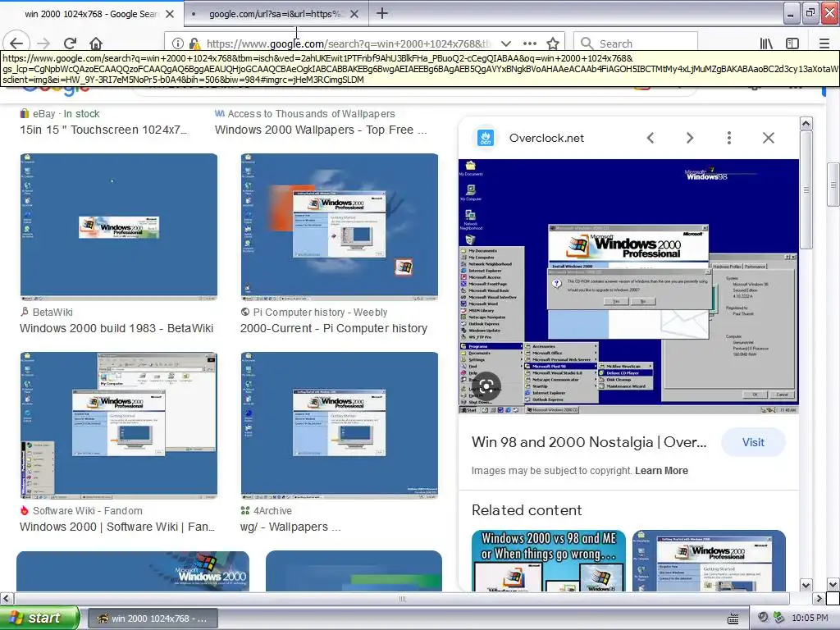Click the Overclock.net site logo icon
Screen dimensions: 840x630
[x=486, y=138]
